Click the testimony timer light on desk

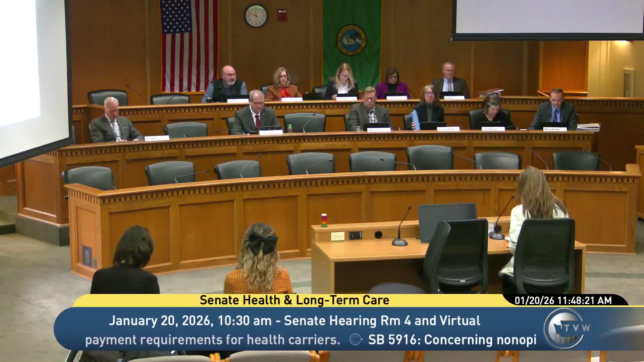click(324, 220)
